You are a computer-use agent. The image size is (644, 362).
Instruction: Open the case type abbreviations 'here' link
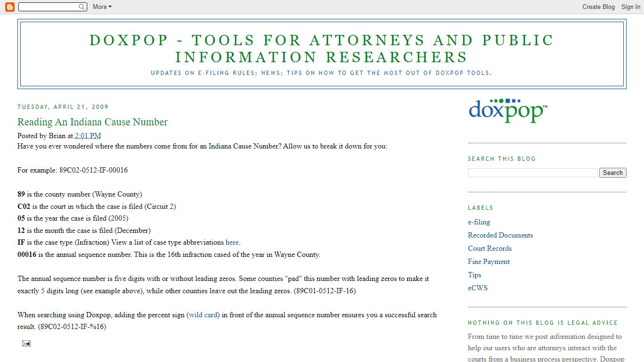tap(232, 242)
